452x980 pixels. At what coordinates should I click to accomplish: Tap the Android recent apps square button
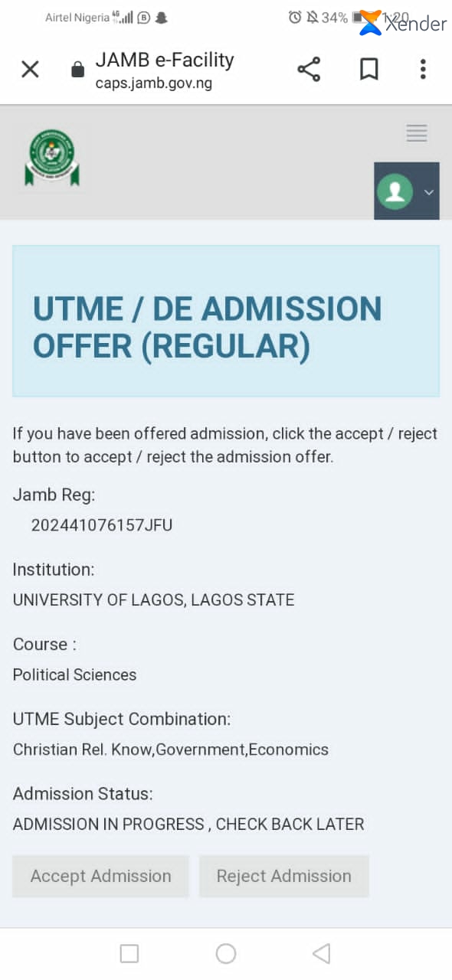(129, 953)
